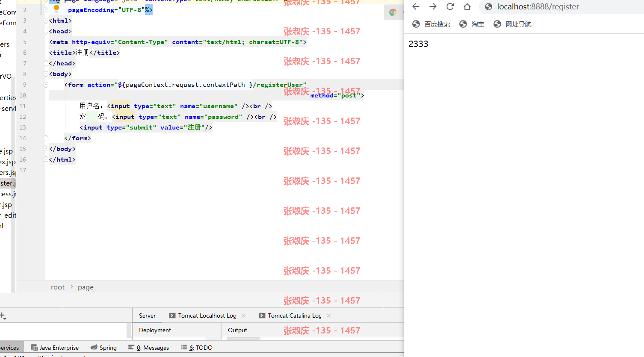644x357 pixels.
Task: Open page in Chrome via editor browser icon
Action: (x=393, y=12)
